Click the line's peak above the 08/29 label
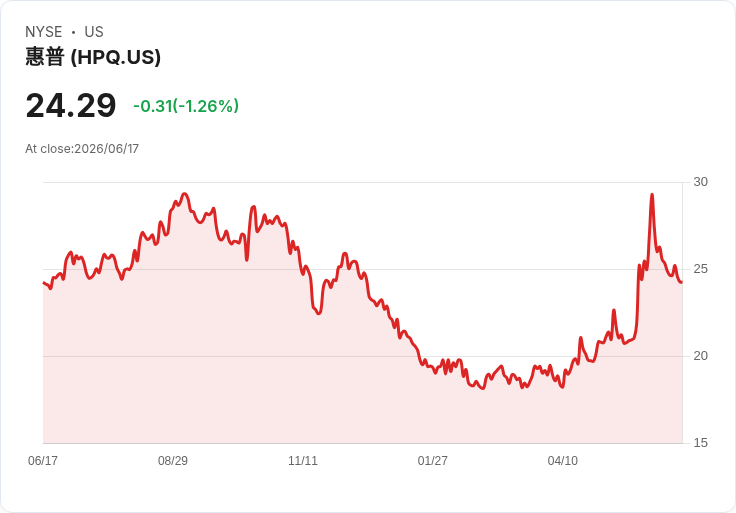 pos(184,193)
